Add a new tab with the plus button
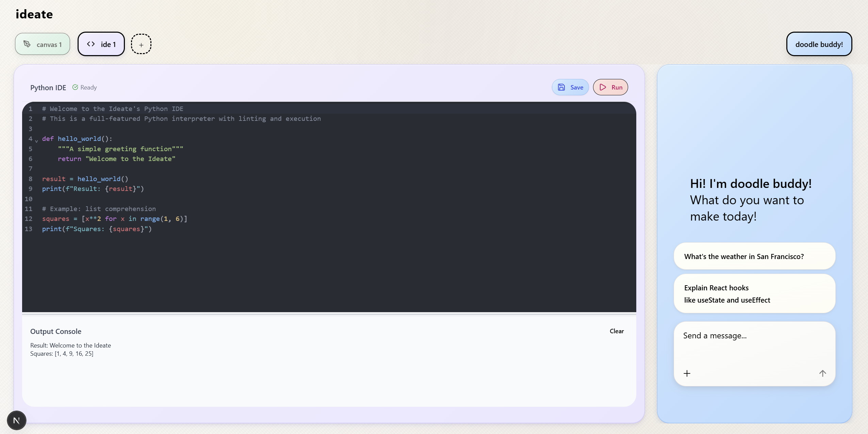868x434 pixels. (141, 44)
